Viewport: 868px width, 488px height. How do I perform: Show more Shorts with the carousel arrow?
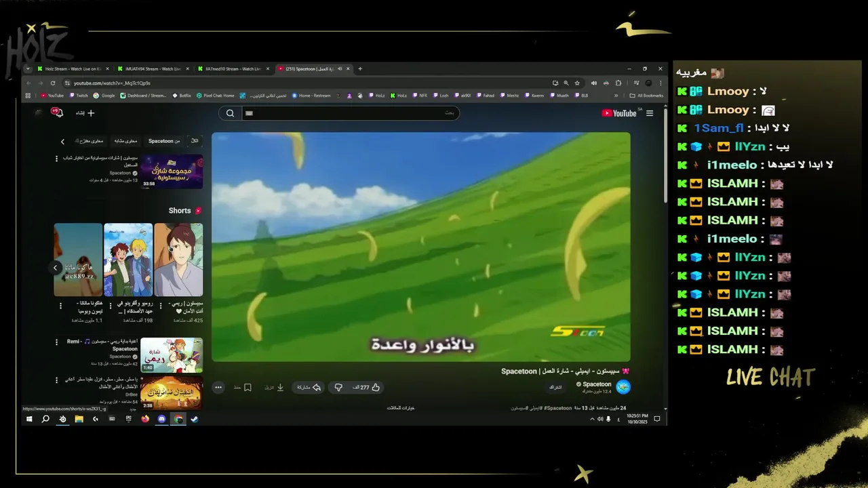[56, 268]
